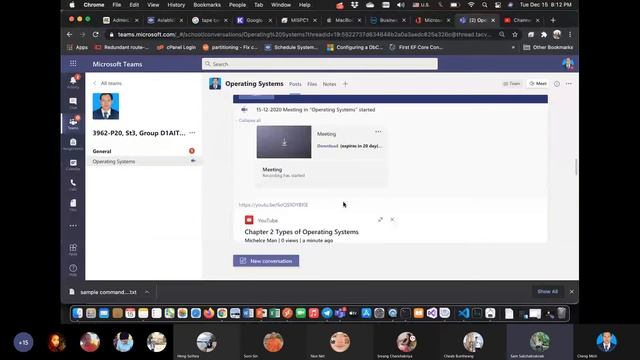
Task: Open the People menu in menu bar
Action: coord(237,5)
